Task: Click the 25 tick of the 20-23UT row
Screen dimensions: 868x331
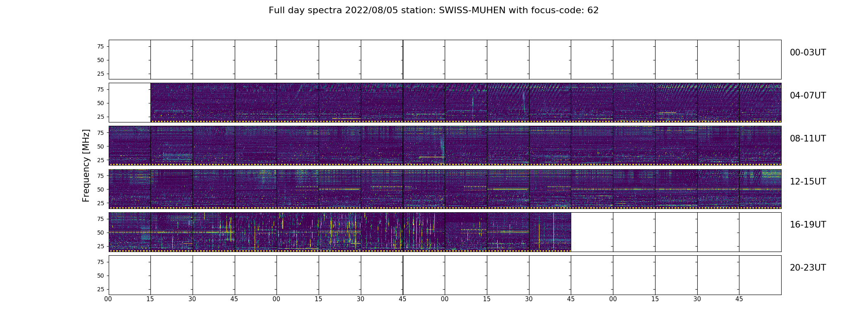Action: point(100,289)
